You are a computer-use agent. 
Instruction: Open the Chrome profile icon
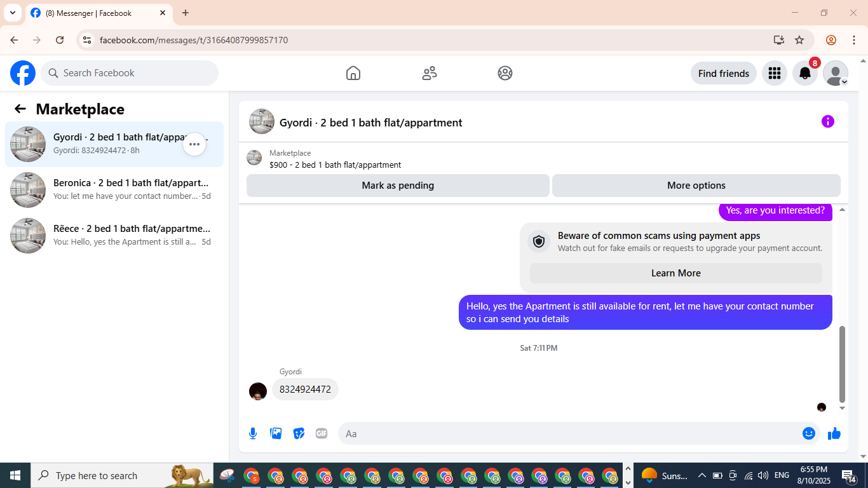pyautogui.click(x=831, y=40)
